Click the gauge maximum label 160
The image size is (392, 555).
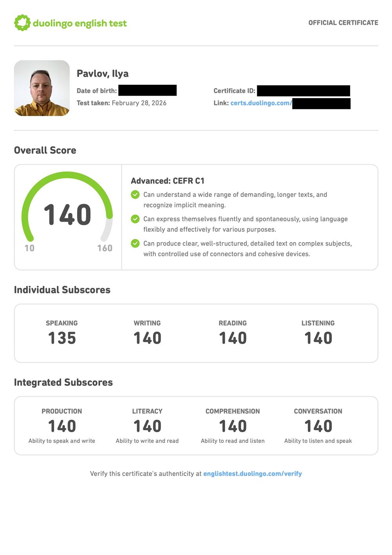tap(105, 248)
